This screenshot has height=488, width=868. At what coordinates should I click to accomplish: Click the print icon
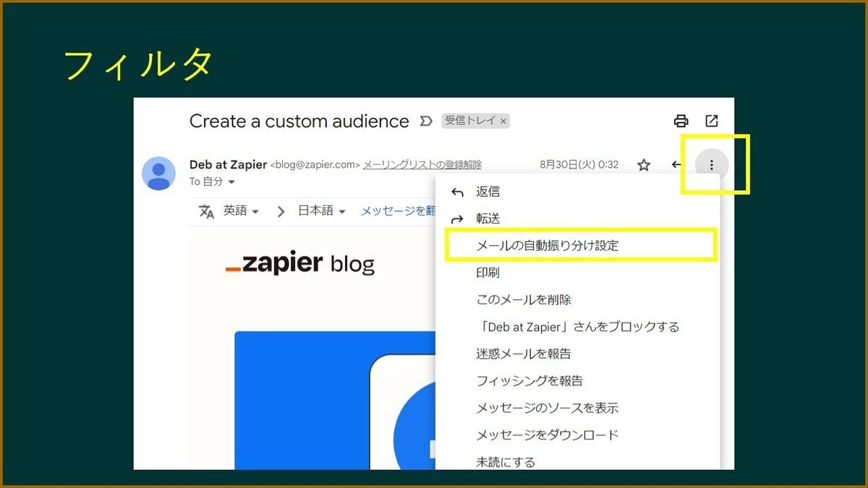(x=681, y=121)
